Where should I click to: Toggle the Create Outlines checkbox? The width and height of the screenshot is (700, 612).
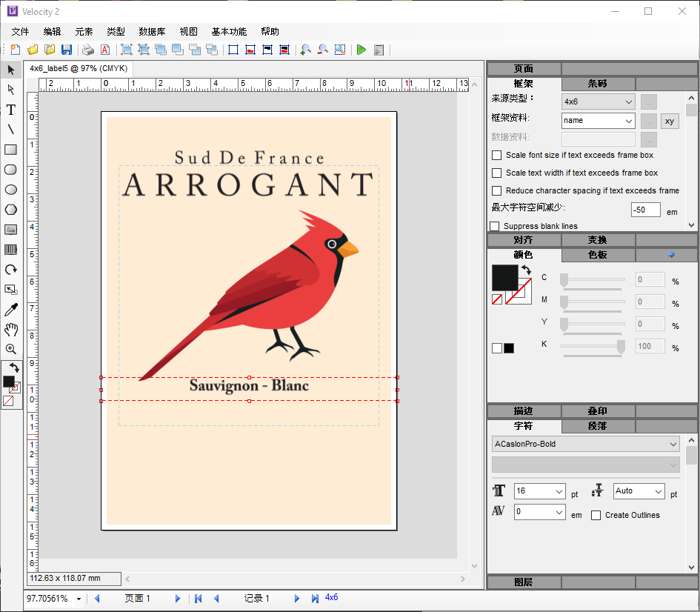pyautogui.click(x=596, y=516)
